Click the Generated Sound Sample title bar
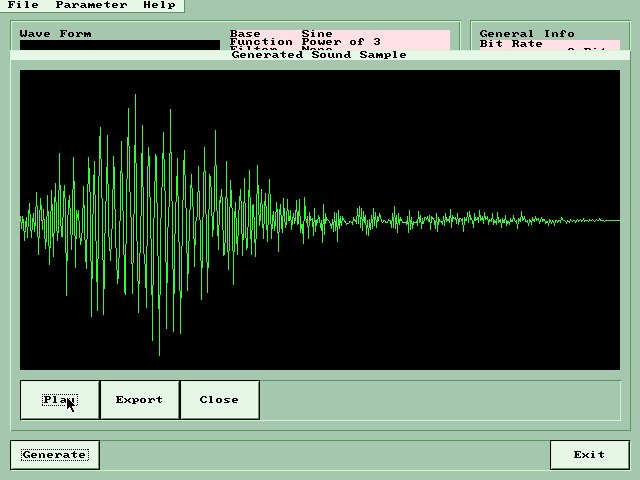The height and width of the screenshot is (480, 640). 319,55
